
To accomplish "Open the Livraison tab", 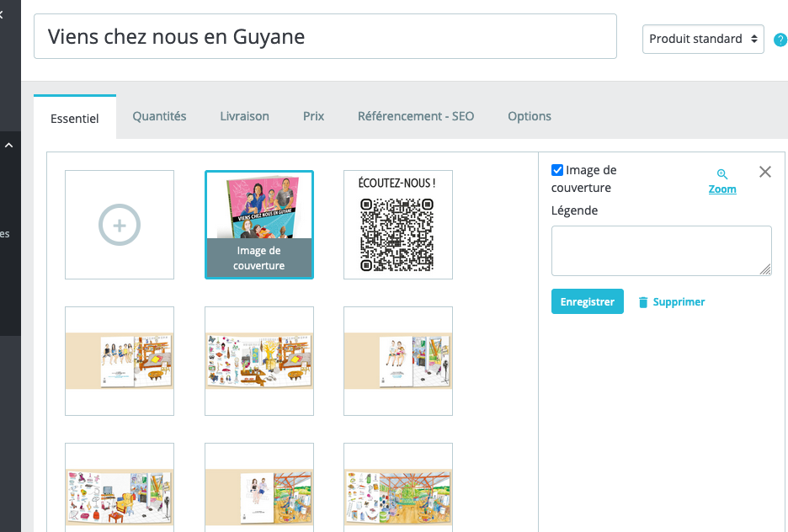I will click(x=244, y=116).
